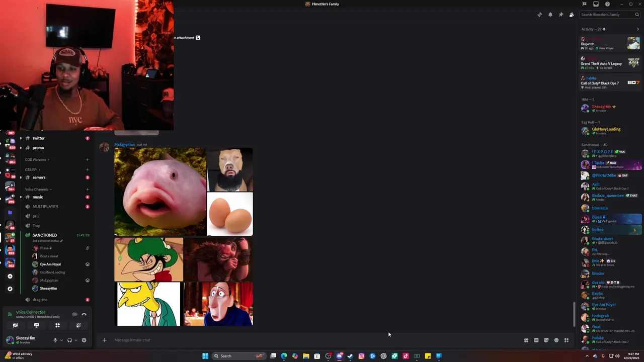This screenshot has height=362, width=644.
Task: Click the search magnifier icon
Action: [636, 15]
